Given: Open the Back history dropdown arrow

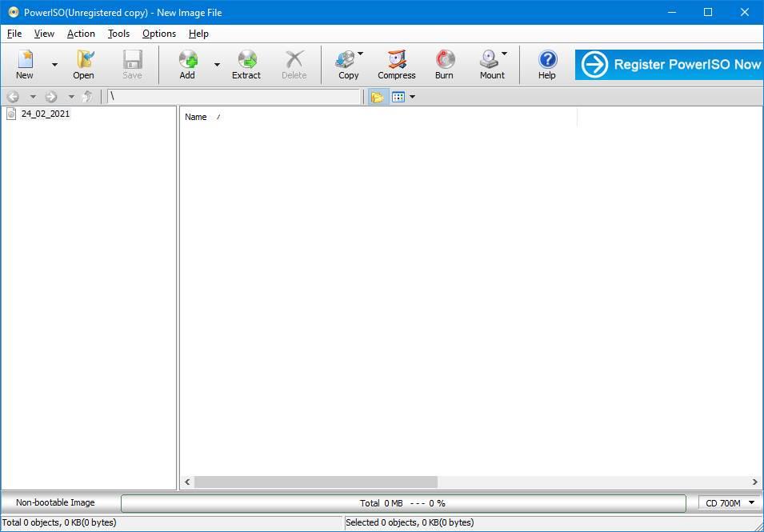Looking at the screenshot, I should tap(33, 97).
